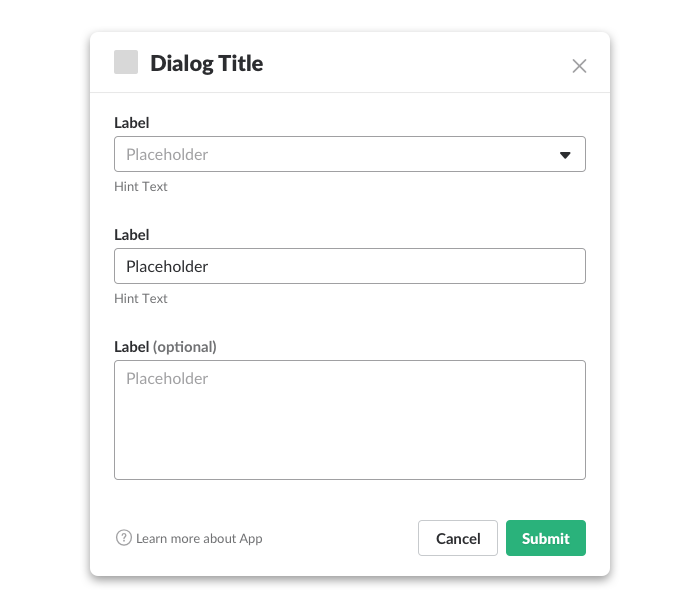Click the Placeholder text inside the textarea
Screen dimensions: 700x608
click(167, 379)
